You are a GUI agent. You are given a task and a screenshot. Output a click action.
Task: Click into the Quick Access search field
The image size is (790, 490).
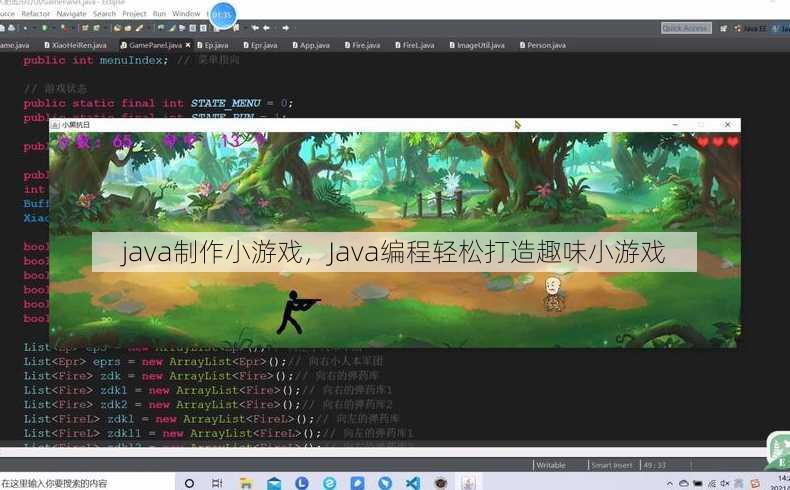pos(686,28)
